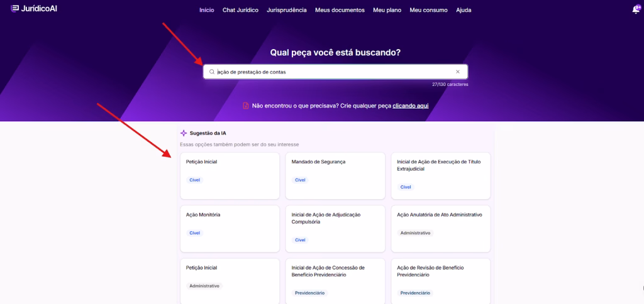Click the JurídicoAI logo
This screenshot has height=304, width=644.
34,9
